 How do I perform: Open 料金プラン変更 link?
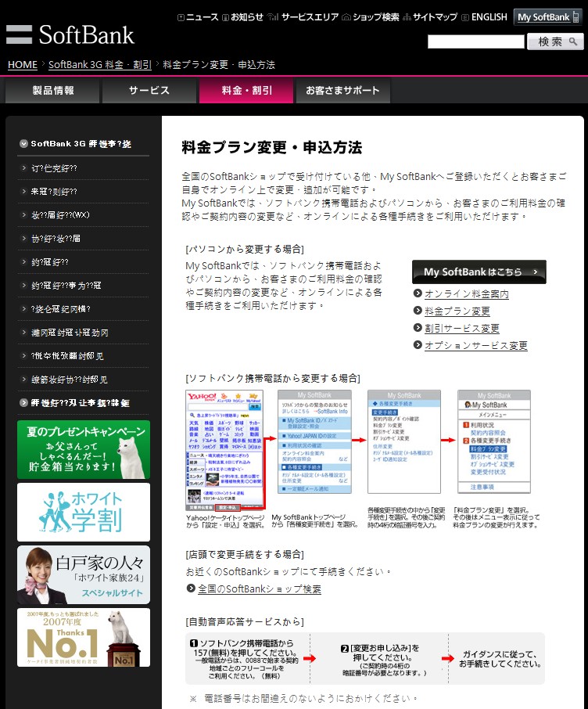(x=457, y=311)
